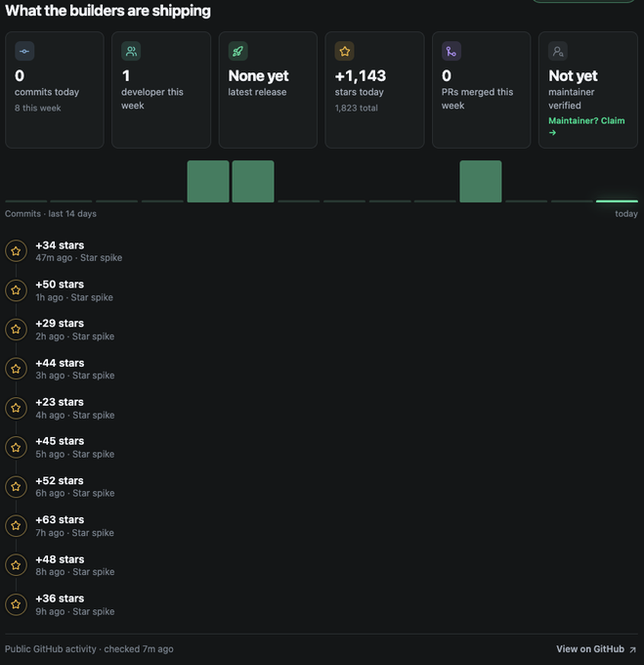Click '6h ago · Star spike' text
Screen dimensions: 644x665
tap(75, 493)
